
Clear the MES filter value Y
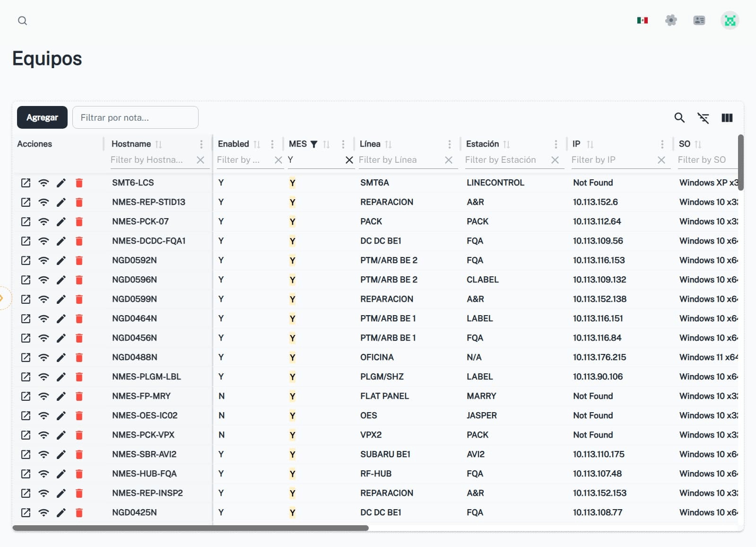[349, 160]
